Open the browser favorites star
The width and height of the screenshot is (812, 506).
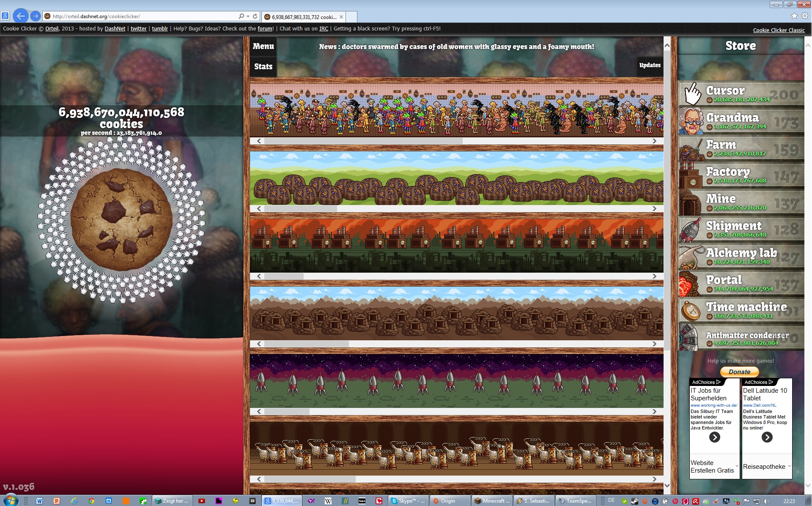[794, 16]
